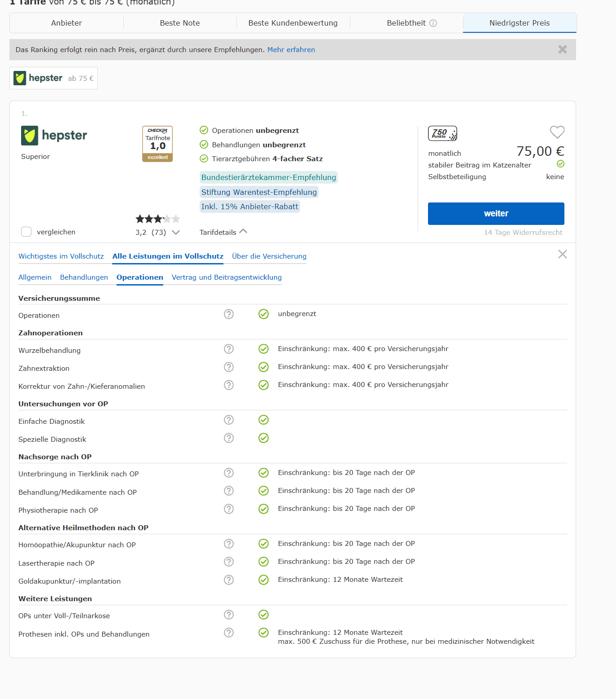Sort by Beliebtheit
This screenshot has width=616, height=699.
406,23
